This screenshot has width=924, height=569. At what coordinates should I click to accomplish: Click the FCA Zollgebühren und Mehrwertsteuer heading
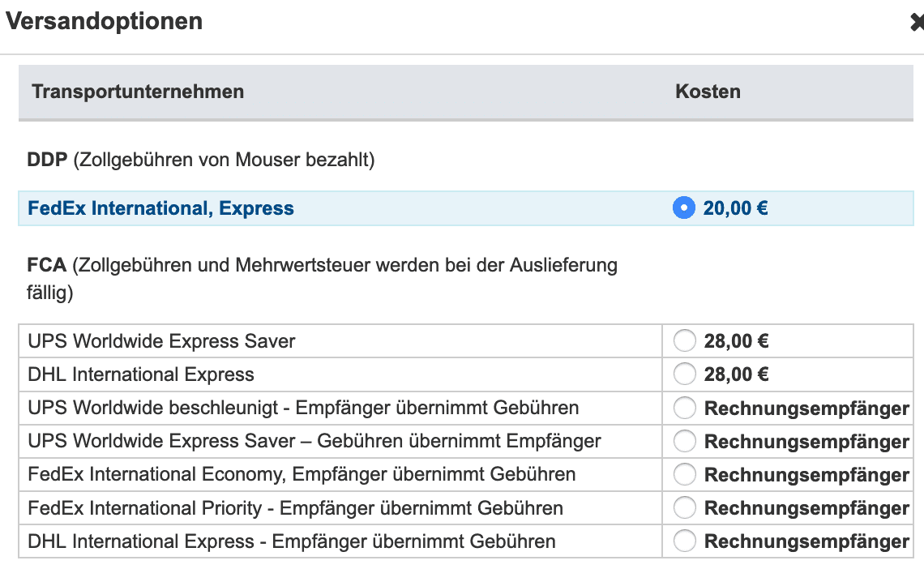323,279
